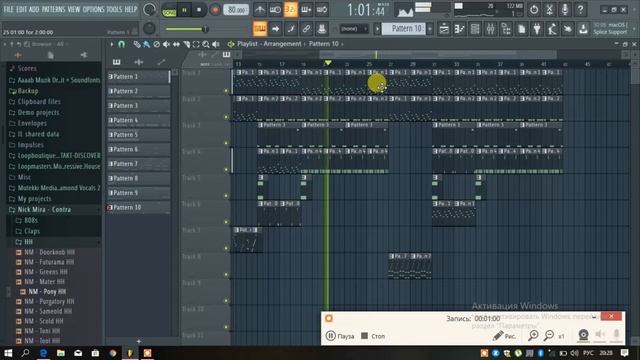Click the webcam icon in recorder widget

point(583,335)
